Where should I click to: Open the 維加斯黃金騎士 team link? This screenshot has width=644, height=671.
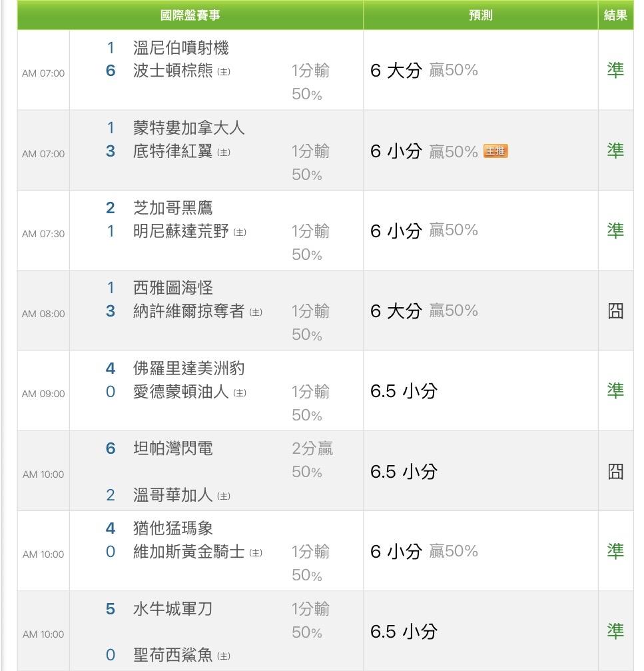[x=188, y=552]
